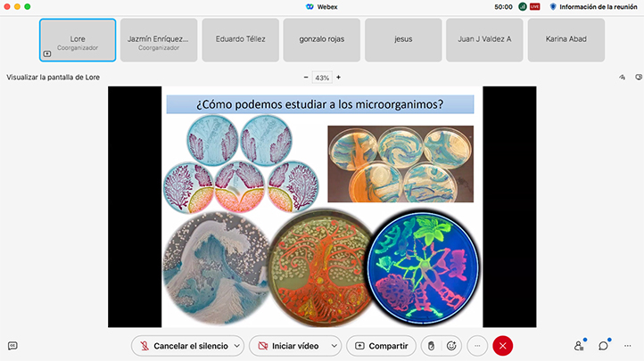Image resolution: width=644 pixels, height=361 pixels.
Task: Toggle Iniciar vídeo to start camera
Action: [x=289, y=346]
